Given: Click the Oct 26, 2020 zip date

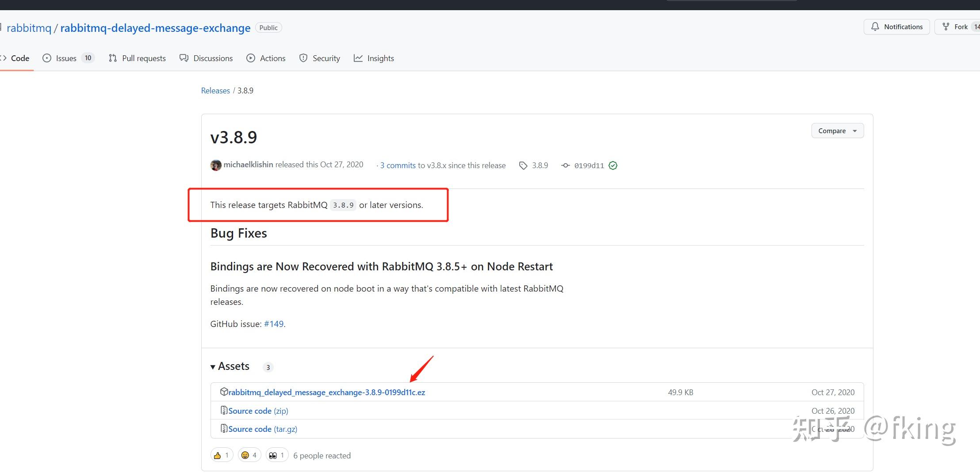Looking at the screenshot, I should pyautogui.click(x=833, y=411).
